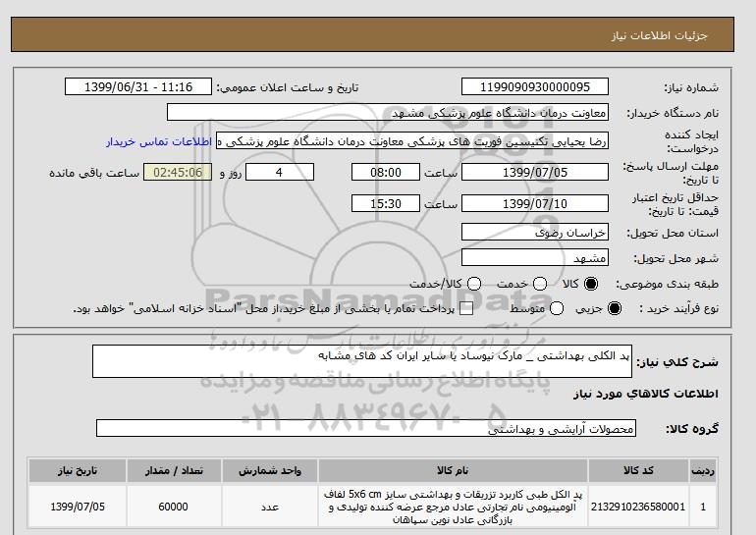Click the unit cell عدد
Image resolution: width=756 pixels, height=535 pixels.
click(x=270, y=507)
